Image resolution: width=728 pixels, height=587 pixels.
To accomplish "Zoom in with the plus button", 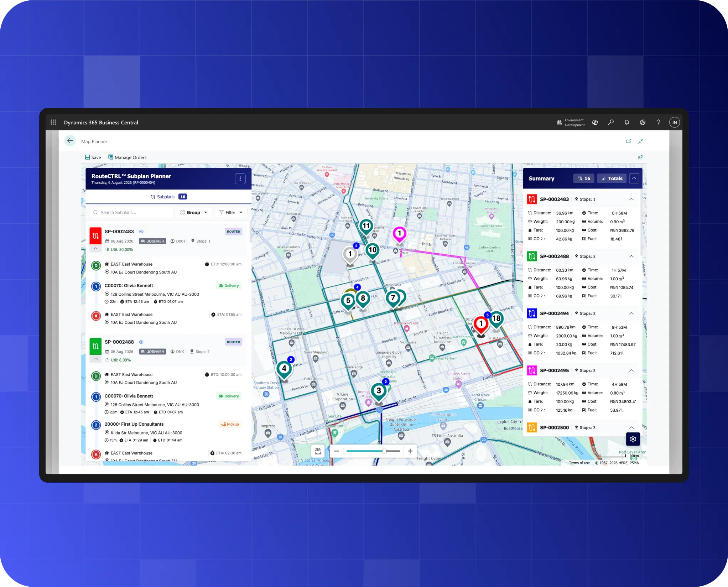I will (x=410, y=451).
